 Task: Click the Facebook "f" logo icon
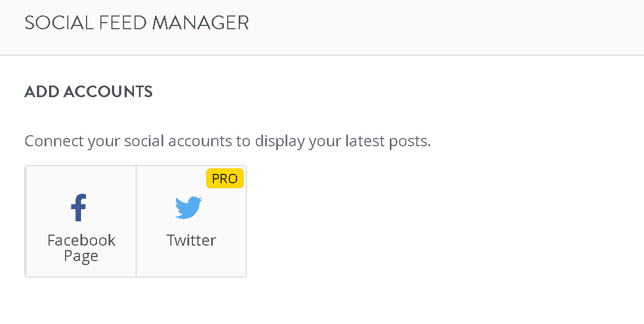click(x=78, y=207)
